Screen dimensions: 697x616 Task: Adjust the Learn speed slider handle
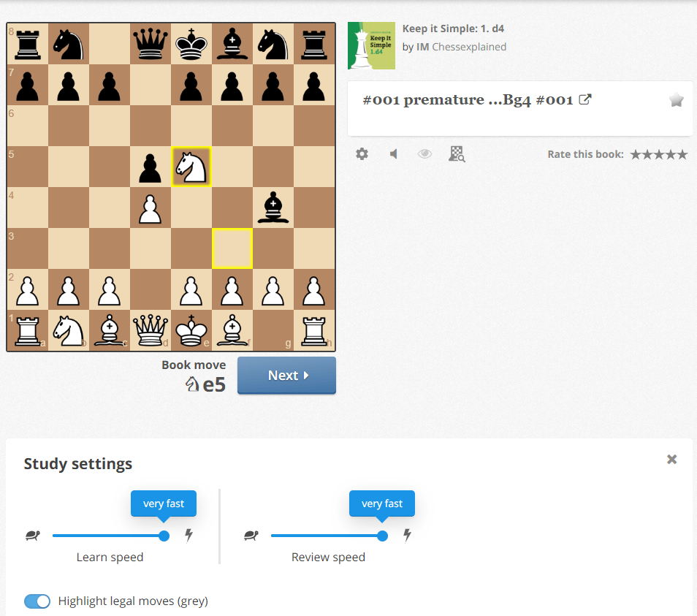click(164, 536)
